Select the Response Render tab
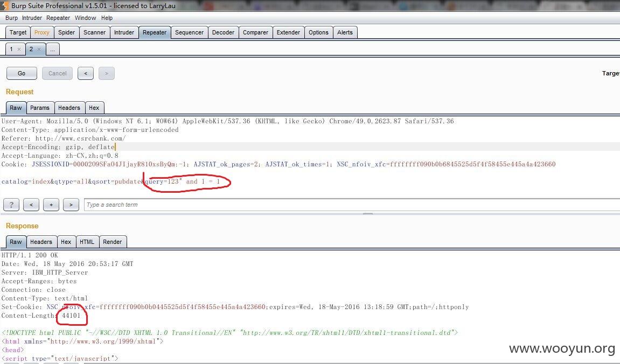This screenshot has height=364, width=620. (112, 241)
